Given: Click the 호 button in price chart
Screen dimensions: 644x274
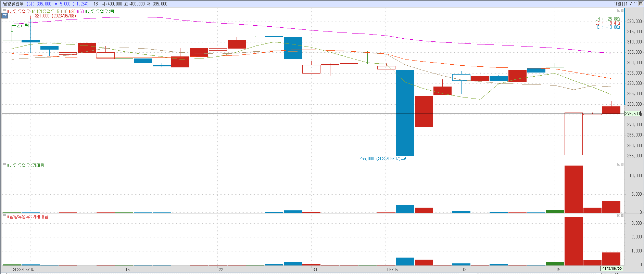Looking at the screenshot, I should (5, 16).
